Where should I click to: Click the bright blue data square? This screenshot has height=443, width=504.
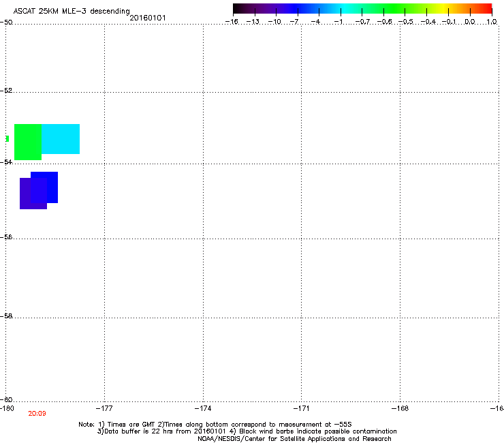pos(44,187)
